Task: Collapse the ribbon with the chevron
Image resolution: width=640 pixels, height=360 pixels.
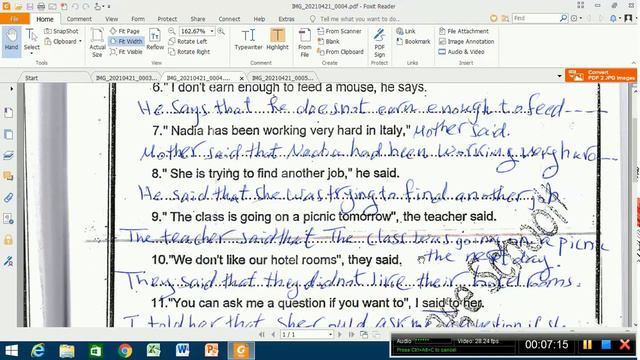Action: point(633,63)
